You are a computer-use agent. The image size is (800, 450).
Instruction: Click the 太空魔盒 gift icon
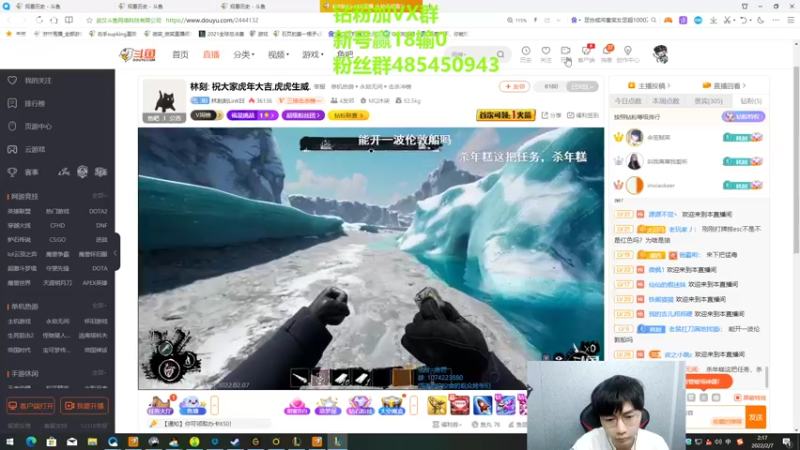[x=392, y=405]
